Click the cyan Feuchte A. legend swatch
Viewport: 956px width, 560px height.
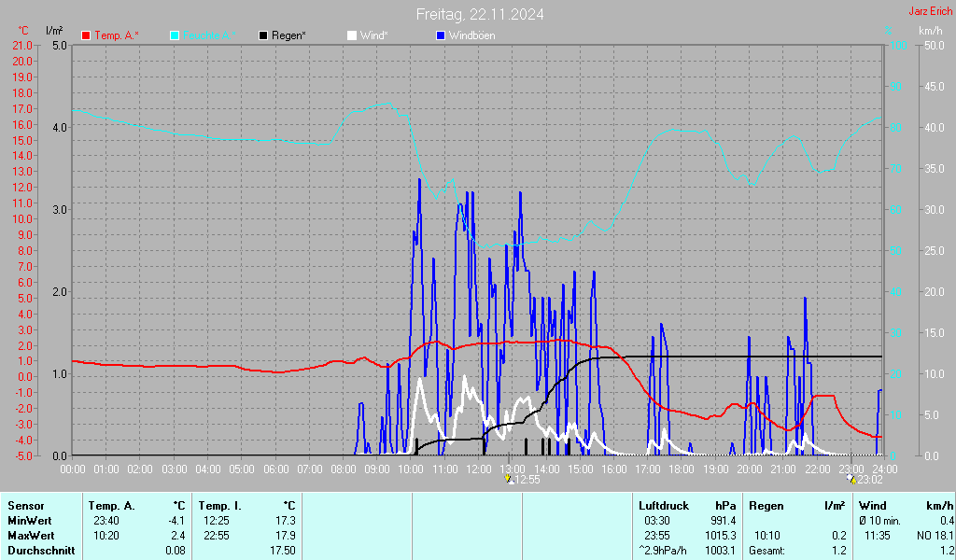(175, 35)
